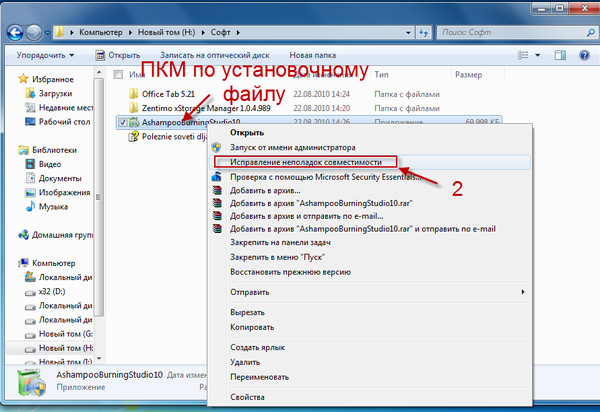Select 'Избранное' in navigation pane
Screen dimensions: 600x412
tap(52, 79)
